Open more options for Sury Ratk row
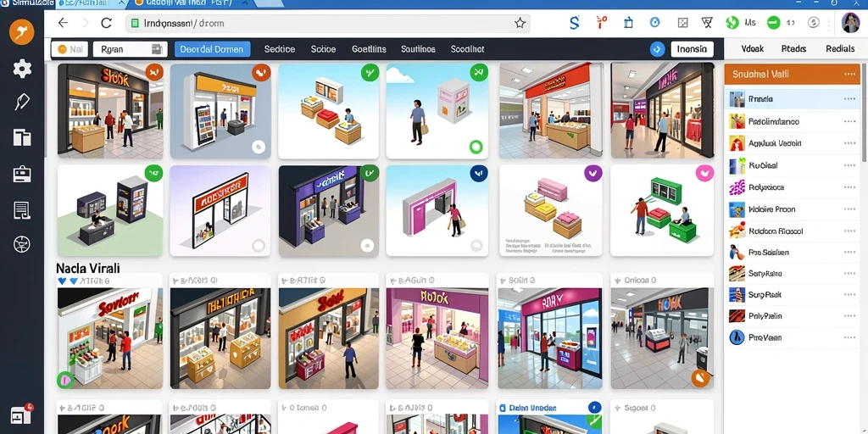868x434 pixels. click(x=849, y=294)
